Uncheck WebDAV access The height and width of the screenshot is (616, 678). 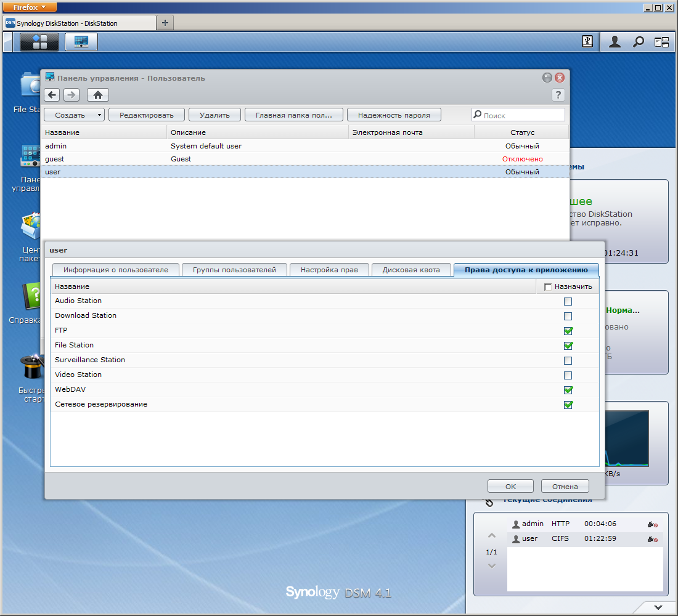click(568, 390)
